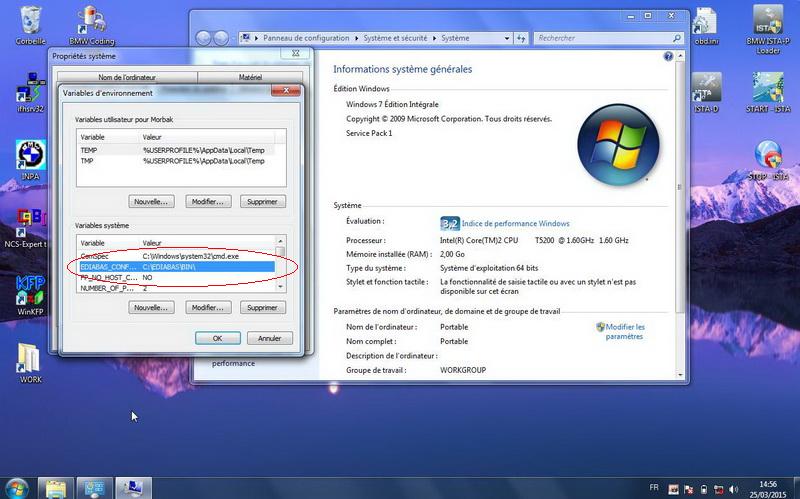Click the volume speaker tray icon

point(733,489)
